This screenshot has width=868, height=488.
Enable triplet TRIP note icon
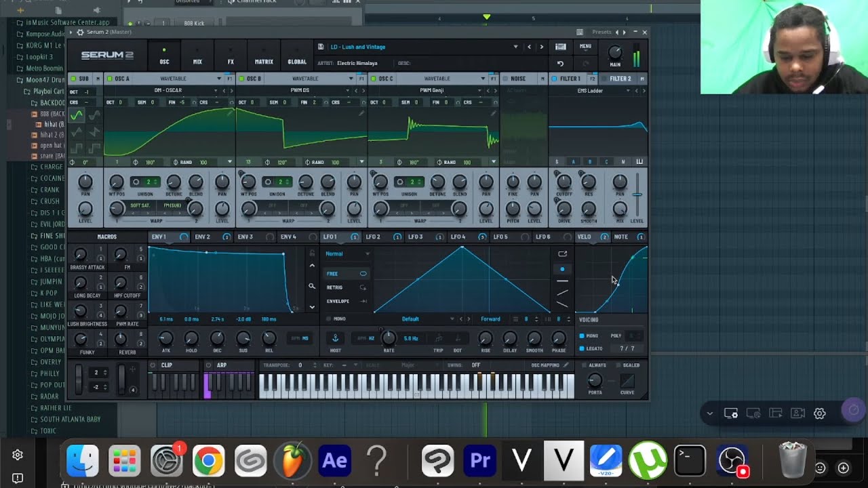[439, 338]
